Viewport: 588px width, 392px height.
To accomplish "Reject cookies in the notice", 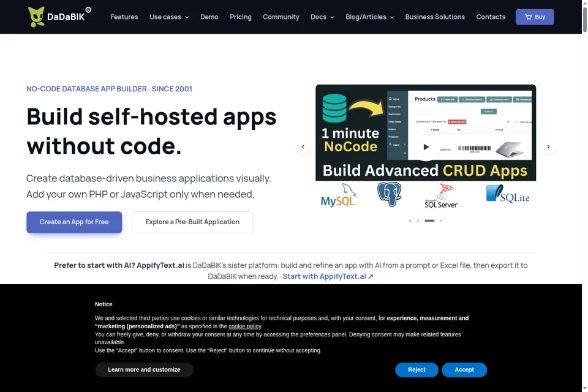I will click(417, 370).
